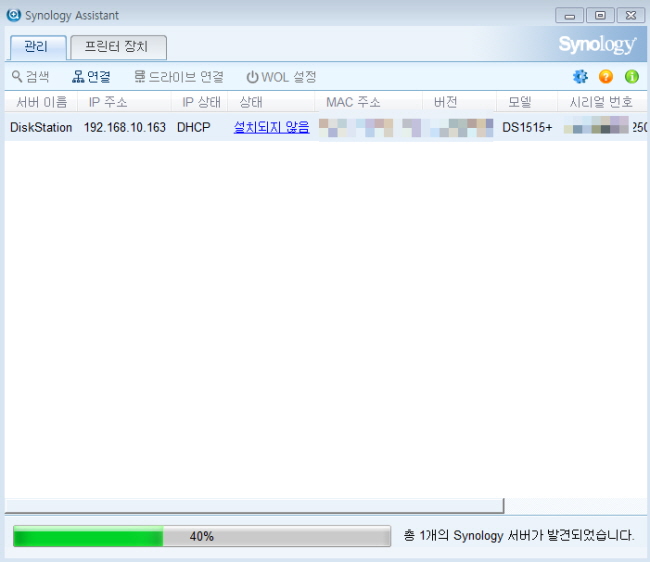Connect to server via 연결 button
Screen dimensions: 650x562
(91, 77)
